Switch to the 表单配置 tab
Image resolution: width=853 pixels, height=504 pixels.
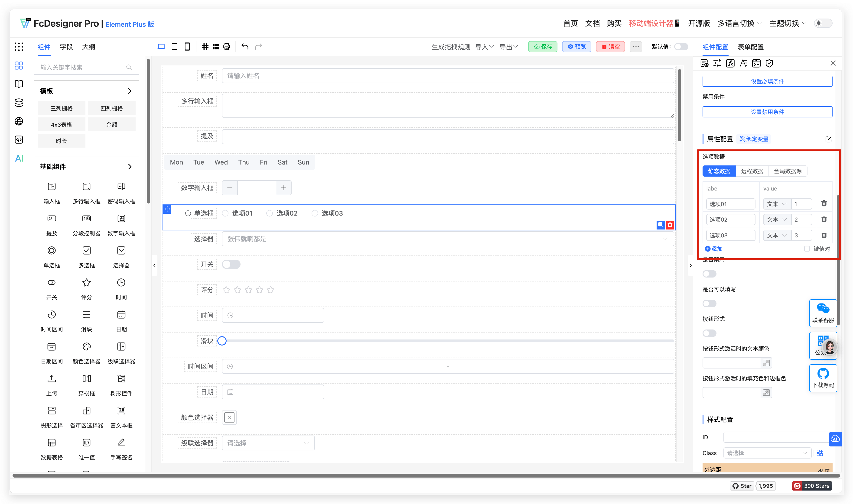(751, 47)
